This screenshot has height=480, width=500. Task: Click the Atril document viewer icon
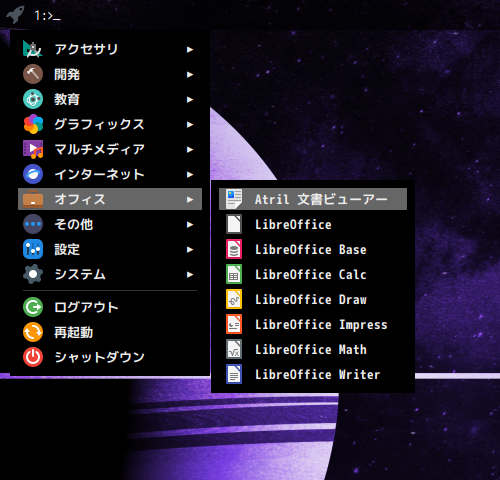point(234,199)
